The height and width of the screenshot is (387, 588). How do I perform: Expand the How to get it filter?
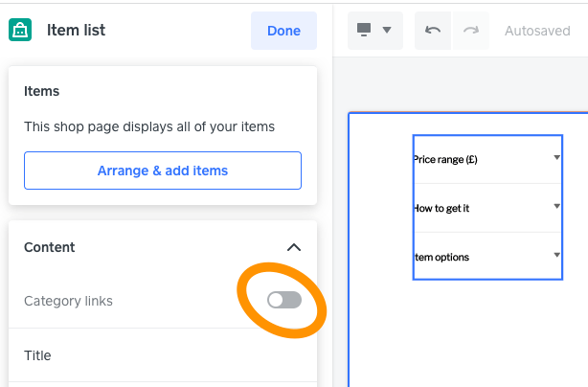pos(441,208)
